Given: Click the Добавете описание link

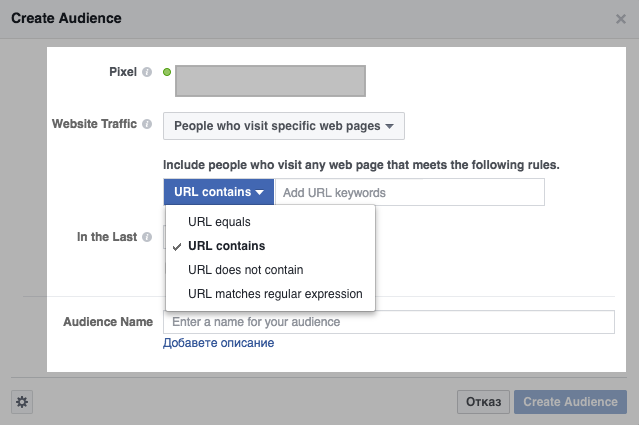Looking at the screenshot, I should pos(218,343).
